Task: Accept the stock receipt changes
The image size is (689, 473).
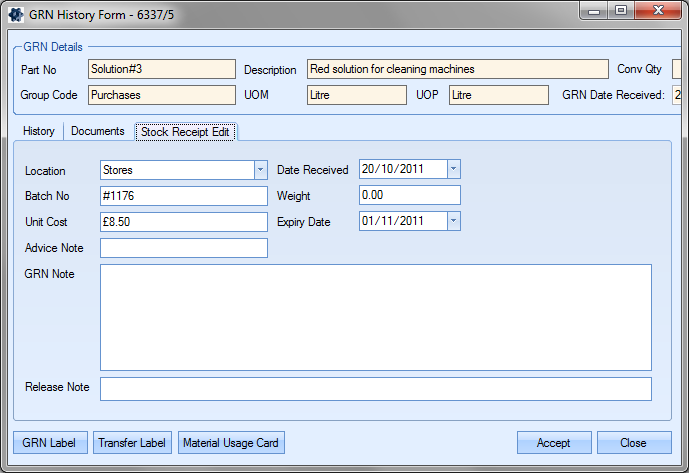Action: pyautogui.click(x=553, y=443)
